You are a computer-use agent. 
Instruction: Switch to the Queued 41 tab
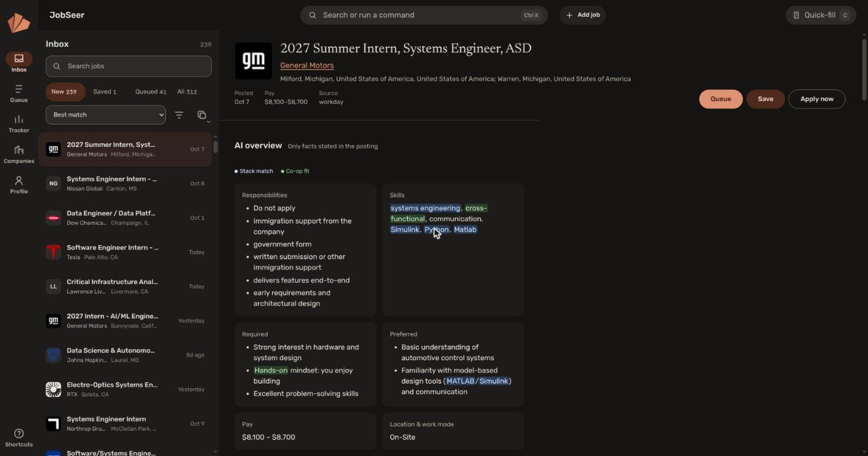[x=150, y=92]
